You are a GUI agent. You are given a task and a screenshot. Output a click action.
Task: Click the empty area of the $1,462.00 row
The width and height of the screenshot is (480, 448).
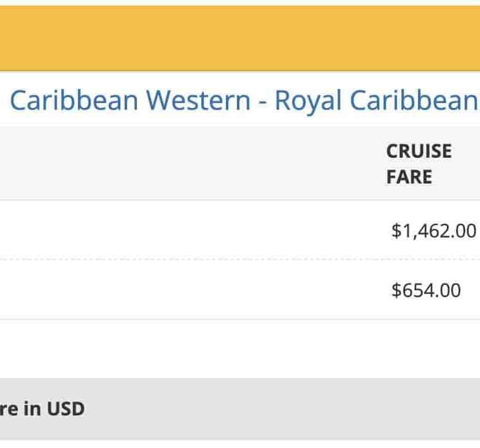184,231
